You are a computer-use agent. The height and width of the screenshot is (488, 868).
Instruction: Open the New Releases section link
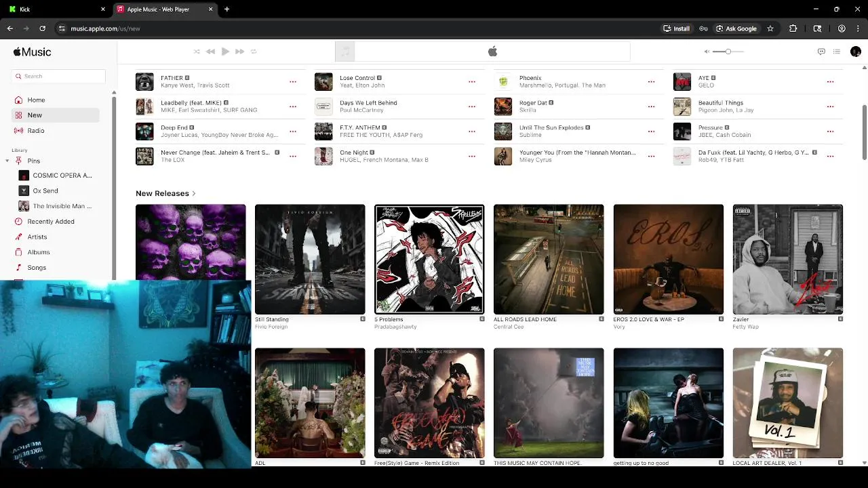pyautogui.click(x=165, y=193)
